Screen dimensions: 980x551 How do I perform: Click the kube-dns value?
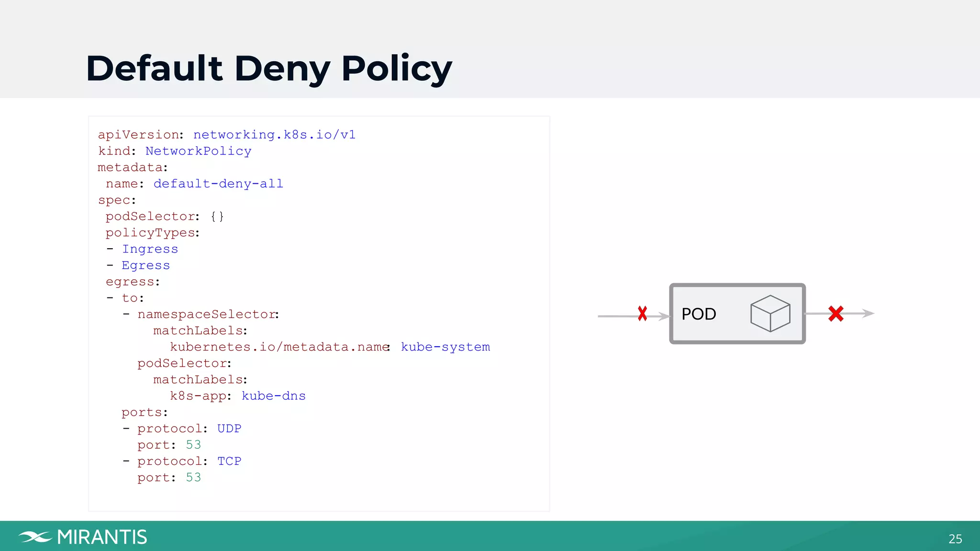pos(274,396)
